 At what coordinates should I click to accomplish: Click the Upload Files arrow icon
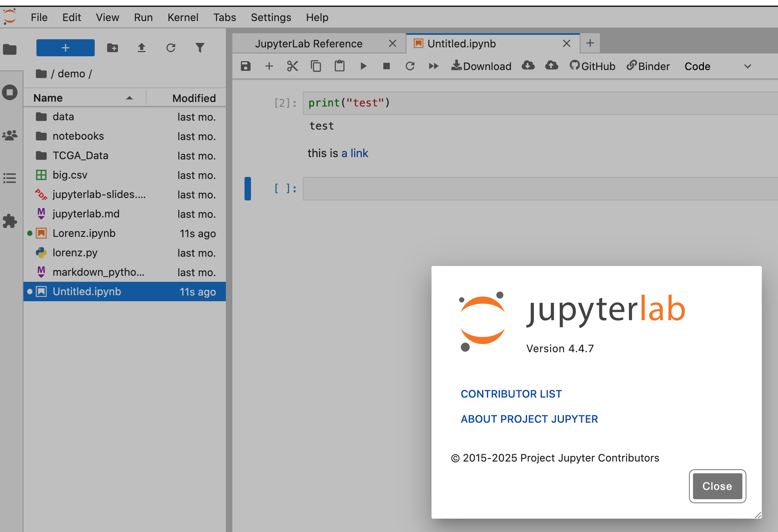pos(141,48)
